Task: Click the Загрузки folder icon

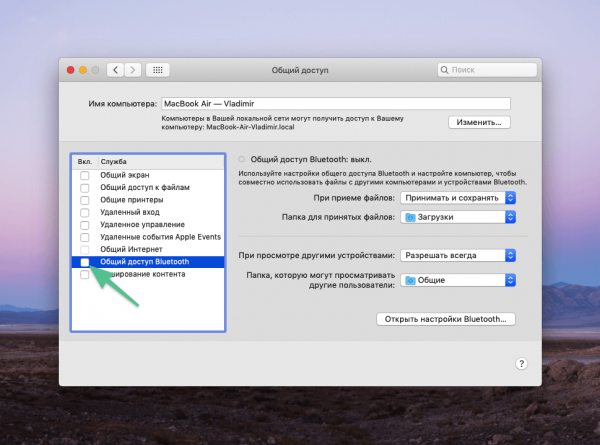Action: pos(410,217)
